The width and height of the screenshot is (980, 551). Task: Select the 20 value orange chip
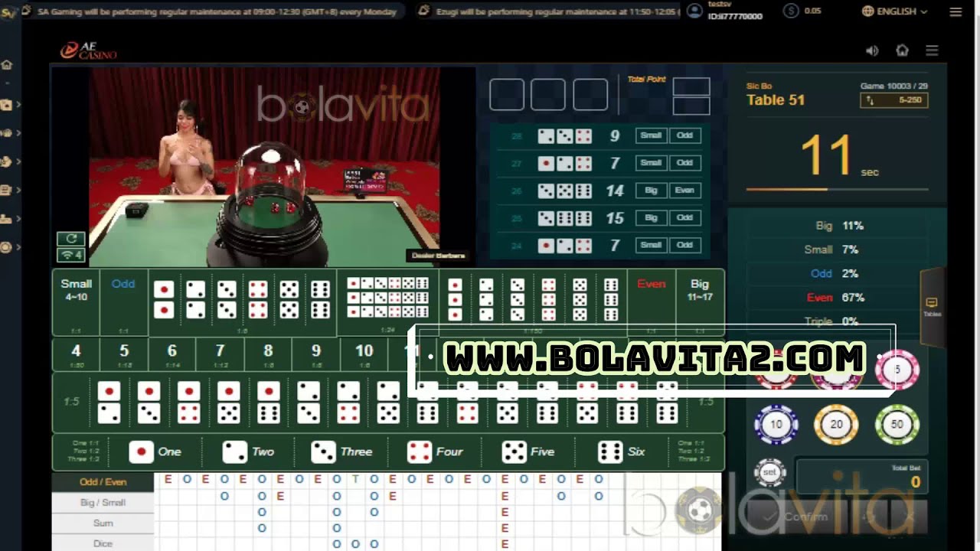pos(836,425)
